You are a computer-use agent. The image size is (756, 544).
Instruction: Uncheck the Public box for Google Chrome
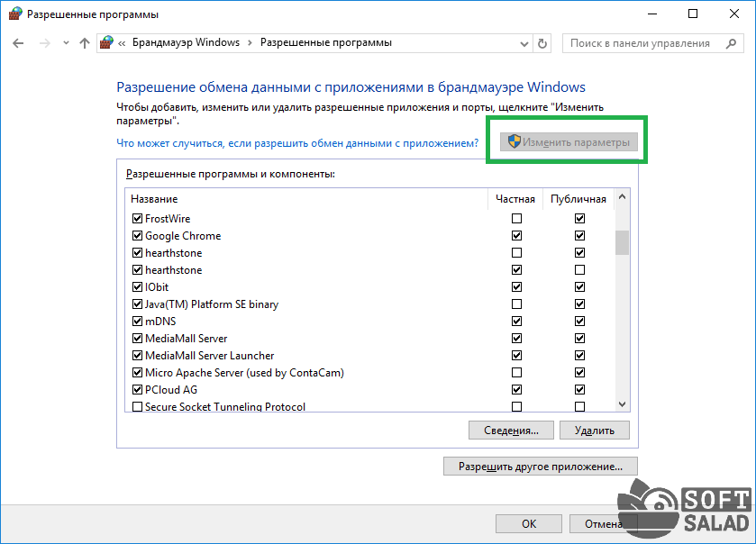(x=579, y=236)
